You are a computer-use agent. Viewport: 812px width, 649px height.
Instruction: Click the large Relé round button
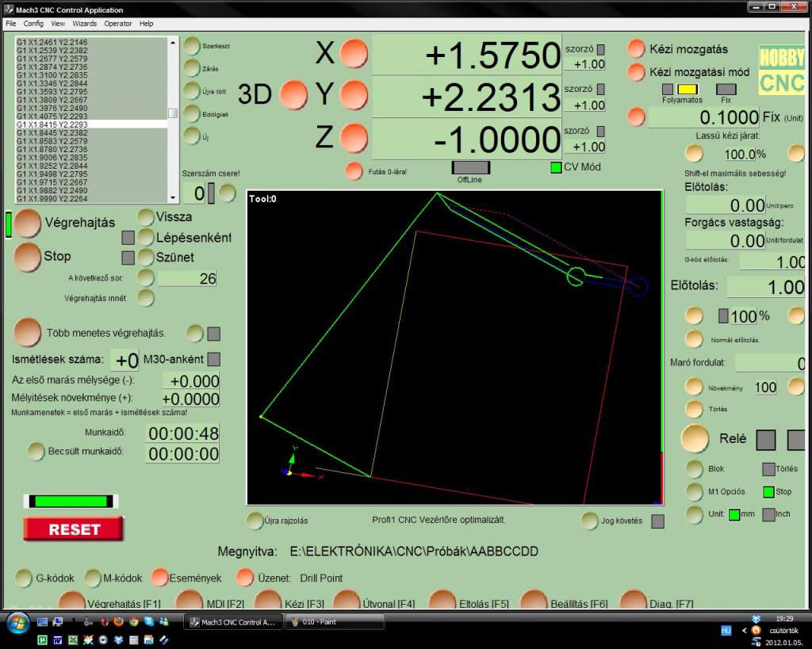click(695, 439)
